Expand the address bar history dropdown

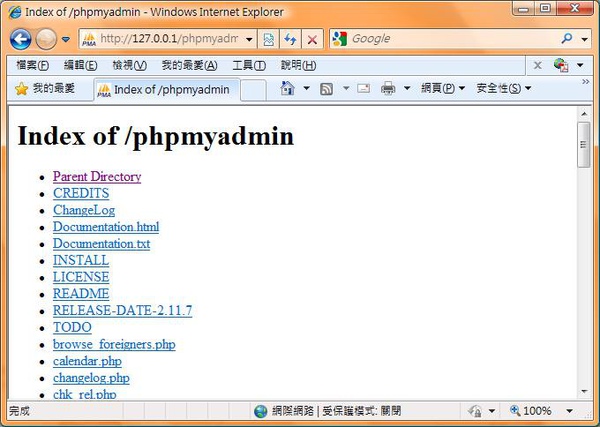pos(249,39)
